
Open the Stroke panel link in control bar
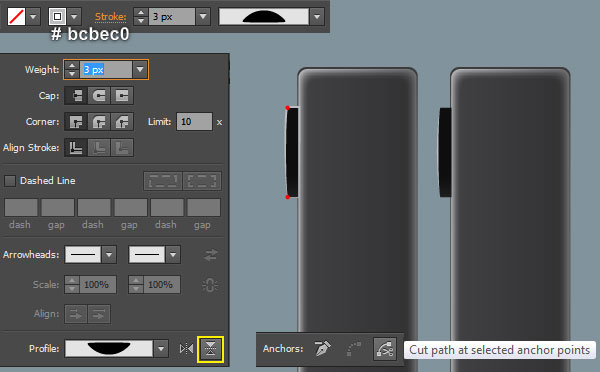click(110, 17)
